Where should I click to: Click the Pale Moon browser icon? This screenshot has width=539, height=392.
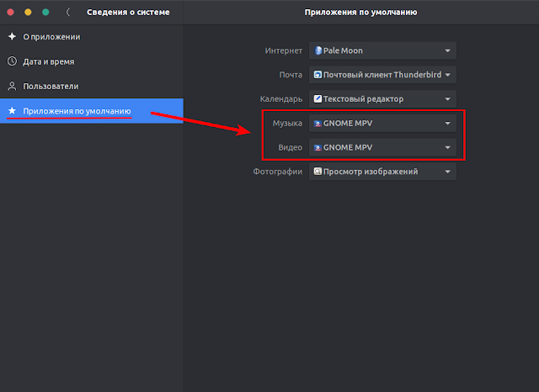[318, 50]
